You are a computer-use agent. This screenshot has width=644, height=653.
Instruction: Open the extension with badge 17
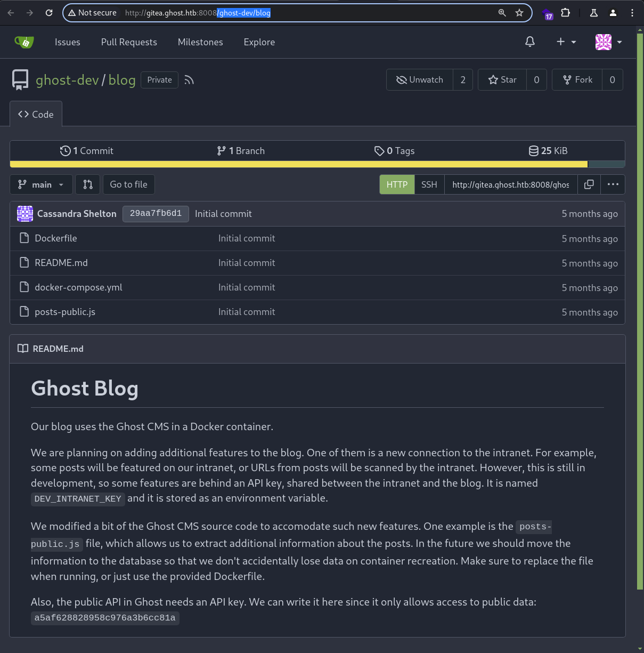click(x=548, y=14)
